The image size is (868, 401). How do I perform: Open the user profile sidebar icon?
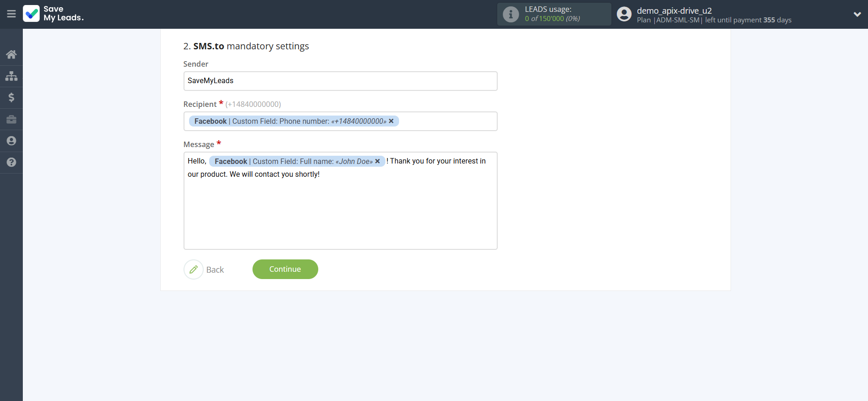point(11,141)
